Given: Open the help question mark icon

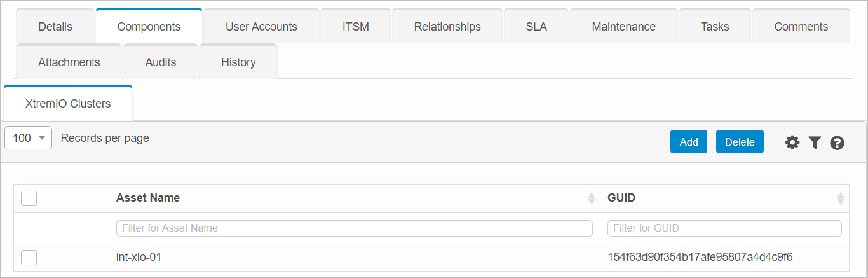Looking at the screenshot, I should coord(837,142).
